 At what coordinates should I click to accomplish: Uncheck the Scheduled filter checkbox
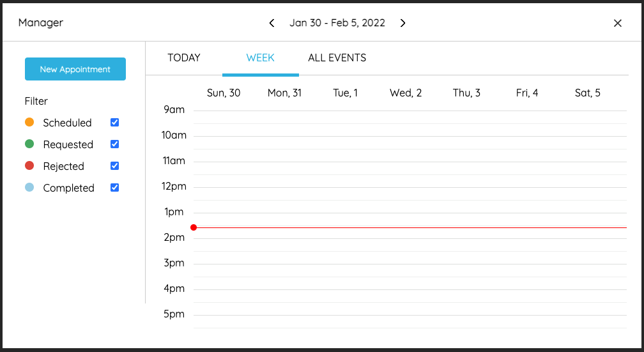115,122
